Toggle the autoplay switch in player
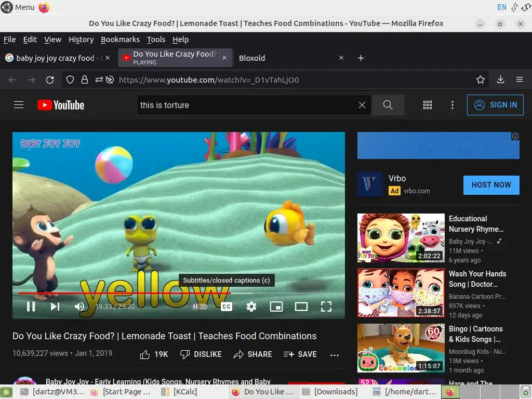The height and width of the screenshot is (399, 532). 200,307
